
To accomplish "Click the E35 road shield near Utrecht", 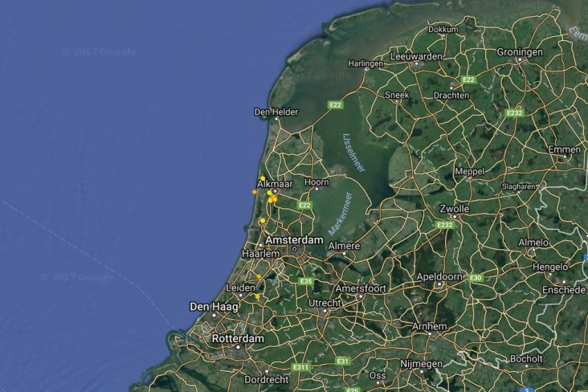I will pyautogui.click(x=306, y=281).
